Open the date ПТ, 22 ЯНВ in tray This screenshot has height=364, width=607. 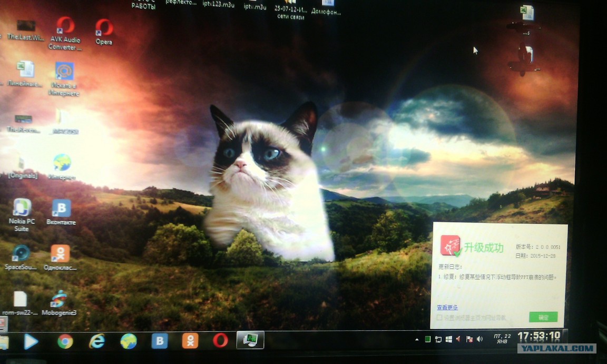coord(502,339)
